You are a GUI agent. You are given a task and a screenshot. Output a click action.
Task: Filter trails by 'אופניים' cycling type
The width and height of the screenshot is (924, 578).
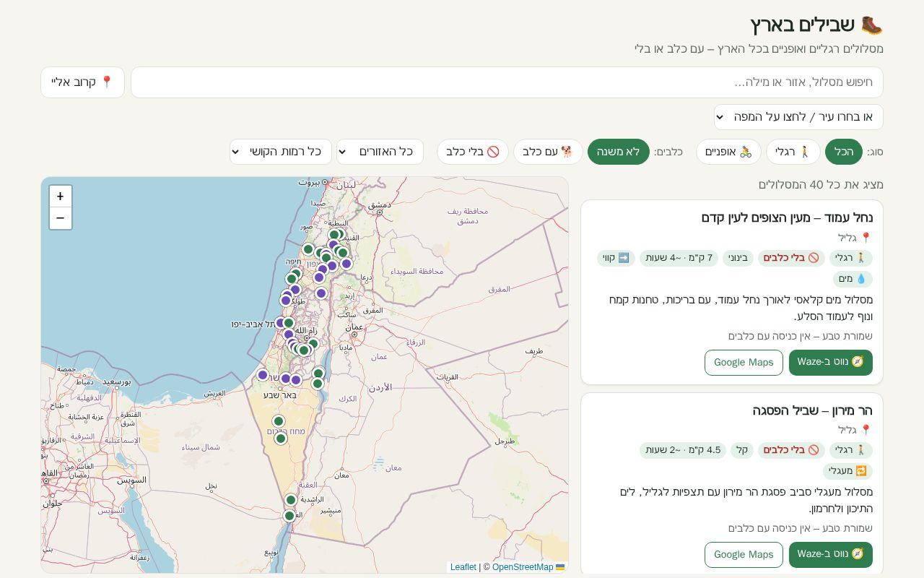(x=728, y=152)
